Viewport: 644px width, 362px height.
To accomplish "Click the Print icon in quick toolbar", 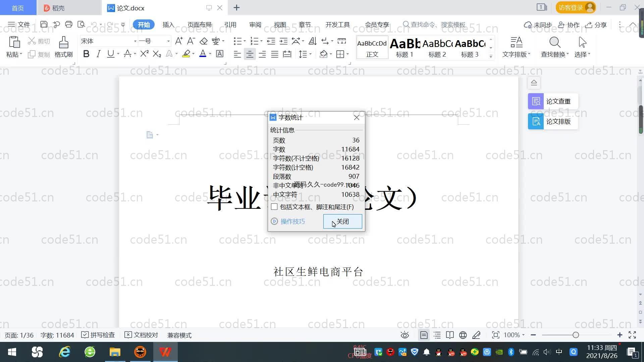I will click(x=69, y=24).
